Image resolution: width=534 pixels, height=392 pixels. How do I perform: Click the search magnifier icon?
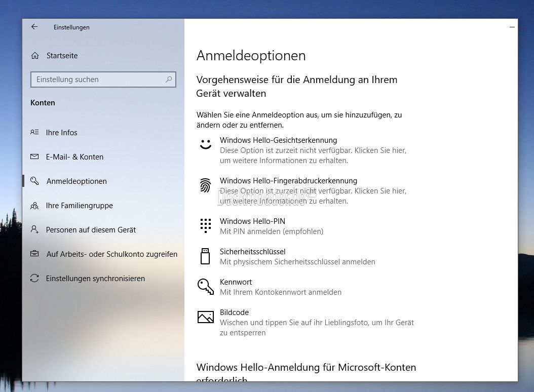tap(169, 80)
